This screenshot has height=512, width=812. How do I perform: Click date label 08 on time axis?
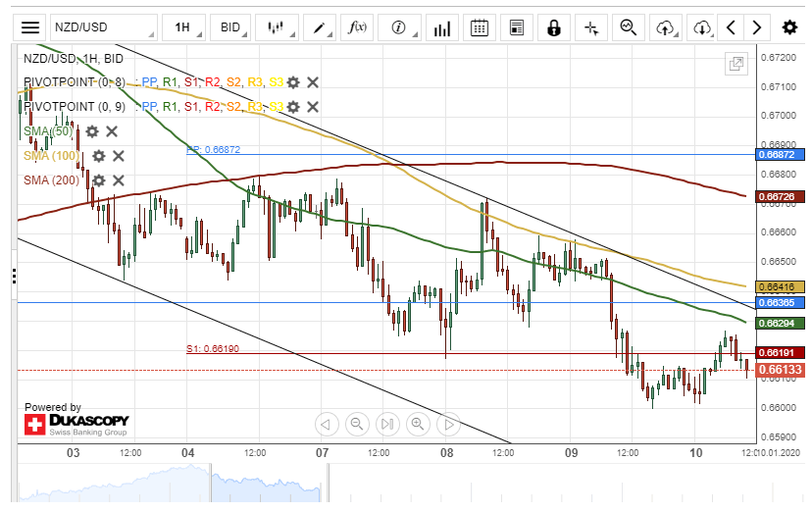(446, 453)
